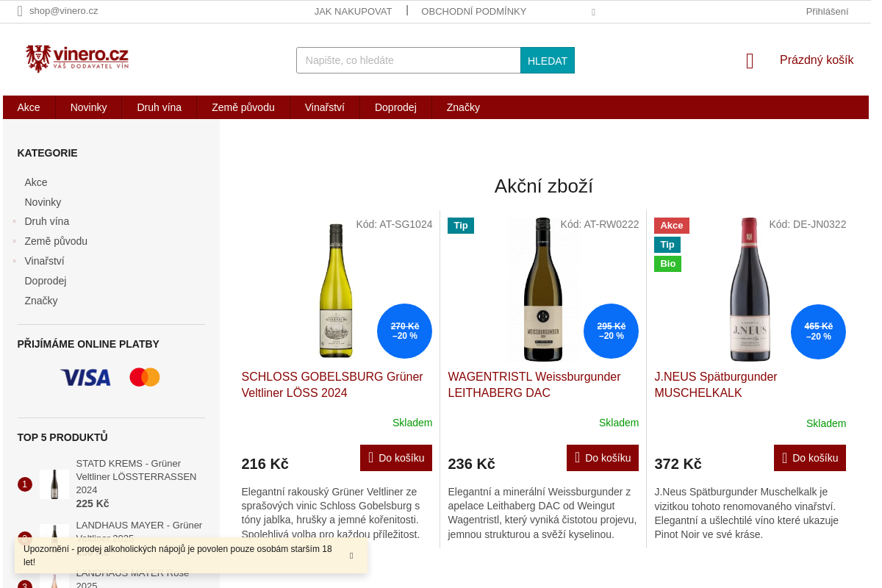Open J.NEUS Spätburgunder MUSCHELKALK title
The width and height of the screenshot is (882, 588).
click(716, 385)
